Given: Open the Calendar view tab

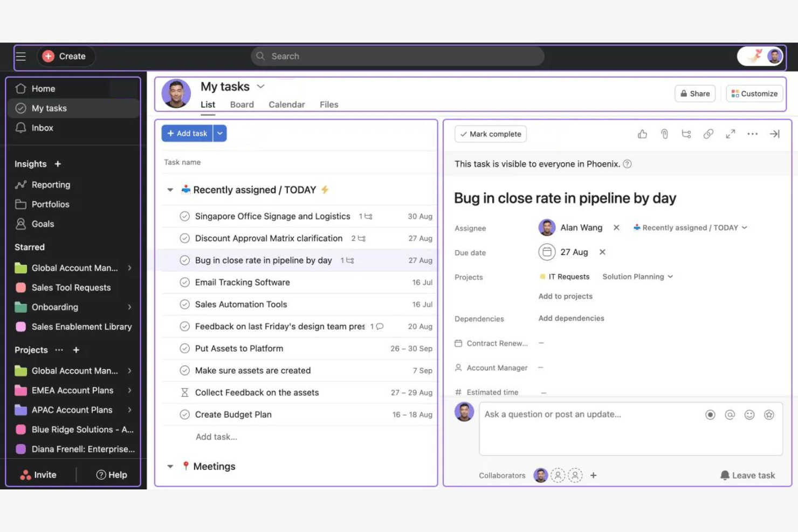Looking at the screenshot, I should (x=286, y=104).
